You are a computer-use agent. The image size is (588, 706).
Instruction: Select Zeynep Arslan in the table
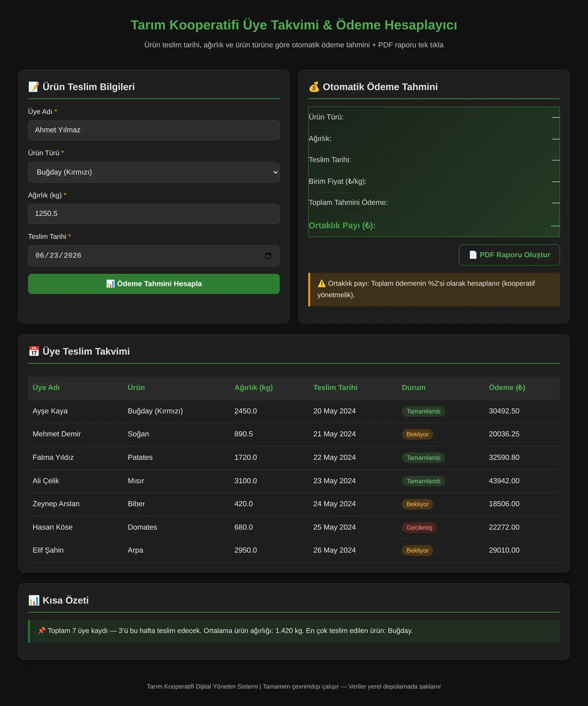56,504
